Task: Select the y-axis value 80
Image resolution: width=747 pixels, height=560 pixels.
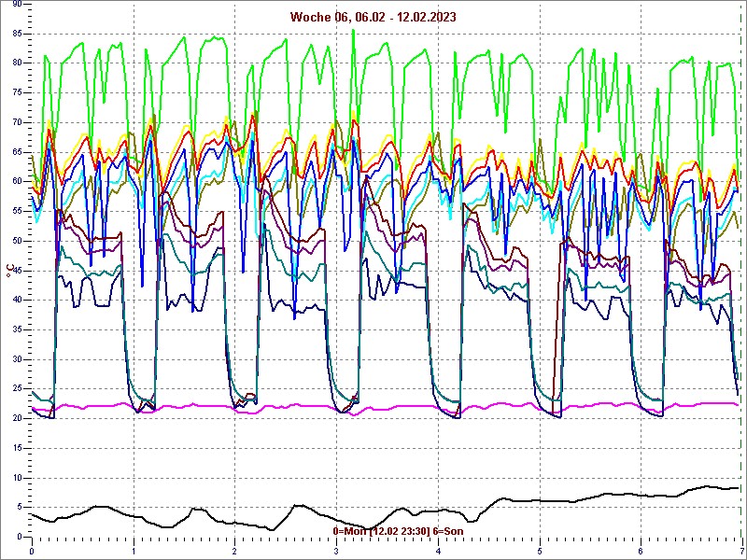Action: coord(16,63)
